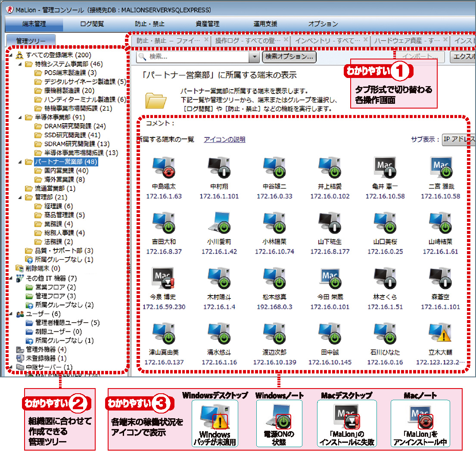
Task: Open the search box dropdown arrow
Action: [254, 57]
